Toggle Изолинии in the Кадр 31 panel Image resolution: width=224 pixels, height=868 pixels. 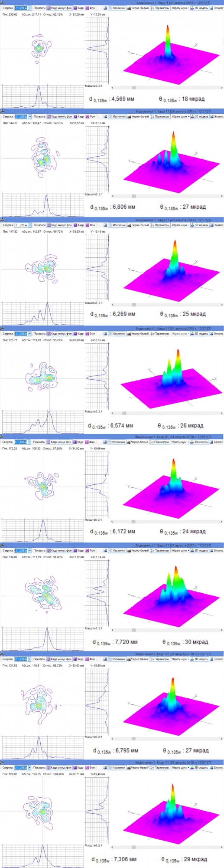(x=117, y=333)
